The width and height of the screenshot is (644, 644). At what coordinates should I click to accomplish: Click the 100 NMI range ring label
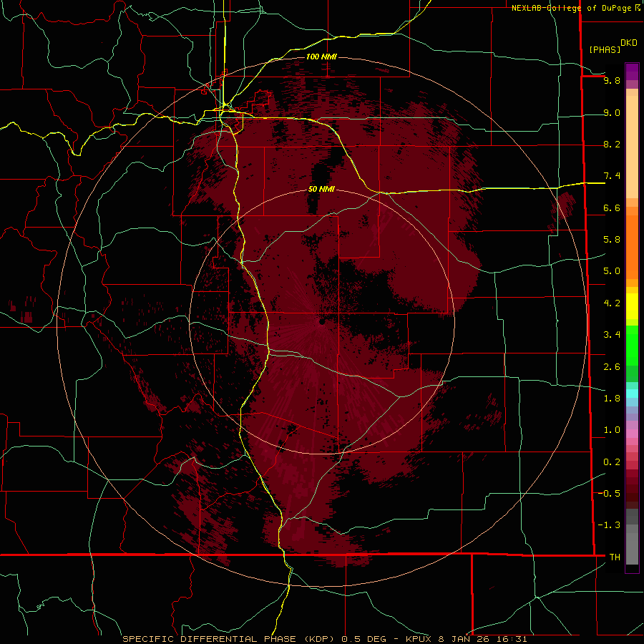[321, 57]
